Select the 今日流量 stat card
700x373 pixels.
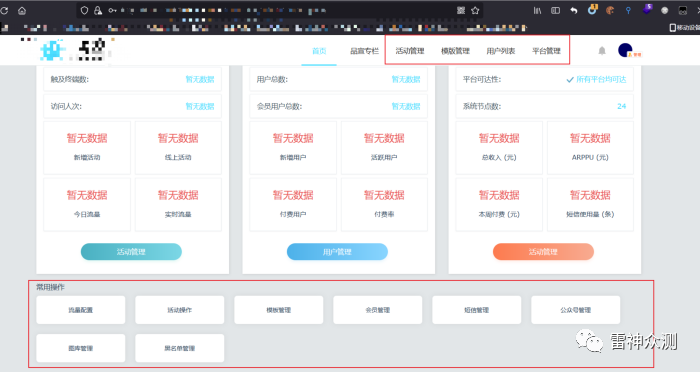coord(87,204)
